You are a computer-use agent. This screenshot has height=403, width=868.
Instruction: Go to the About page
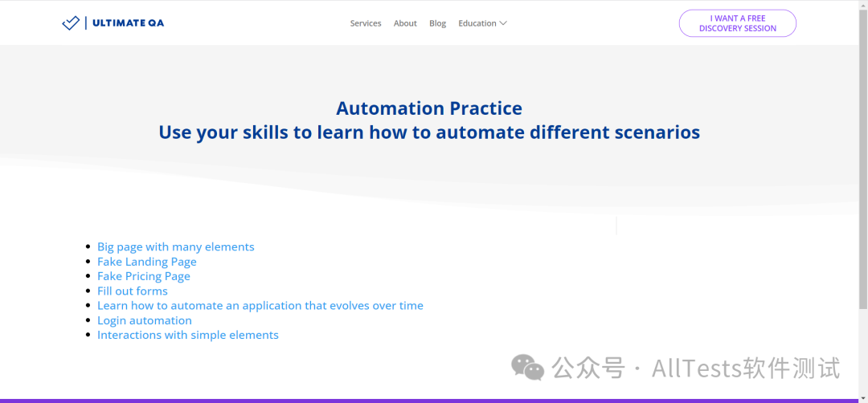pyautogui.click(x=405, y=23)
